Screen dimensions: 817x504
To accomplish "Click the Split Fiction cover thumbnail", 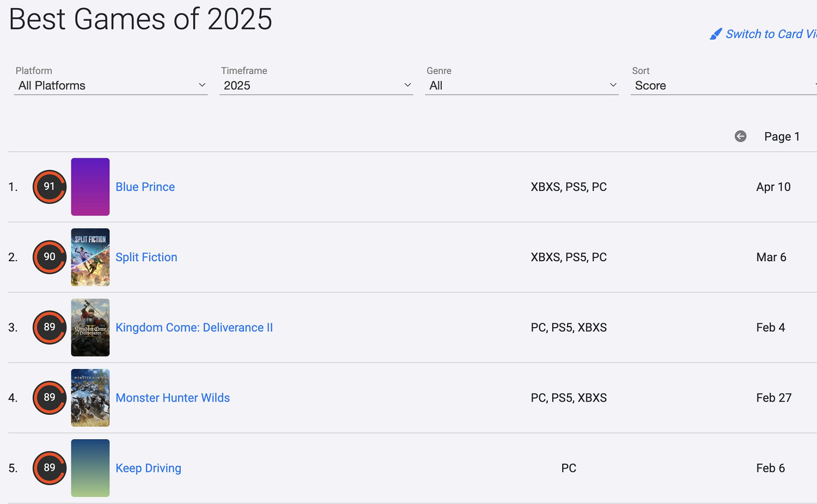I will click(x=90, y=257).
